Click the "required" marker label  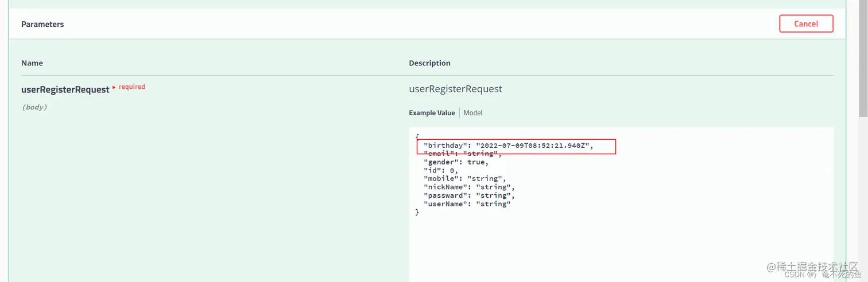pyautogui.click(x=132, y=87)
